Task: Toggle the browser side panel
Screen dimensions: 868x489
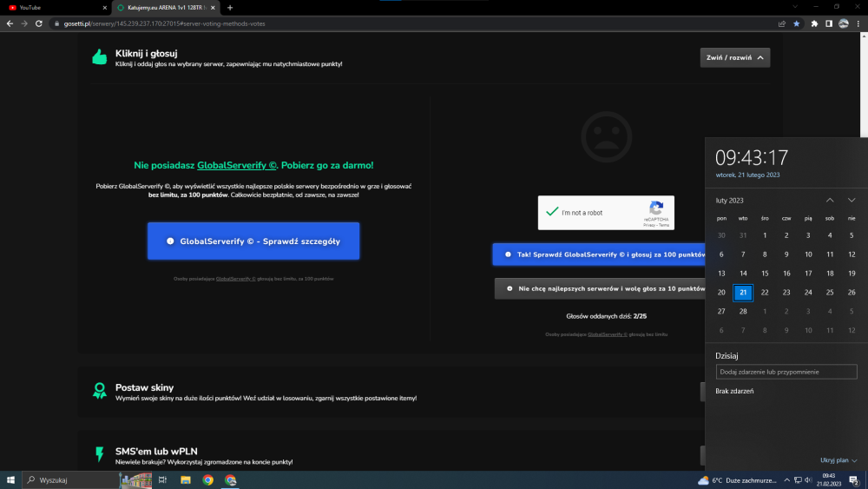Action: point(829,23)
